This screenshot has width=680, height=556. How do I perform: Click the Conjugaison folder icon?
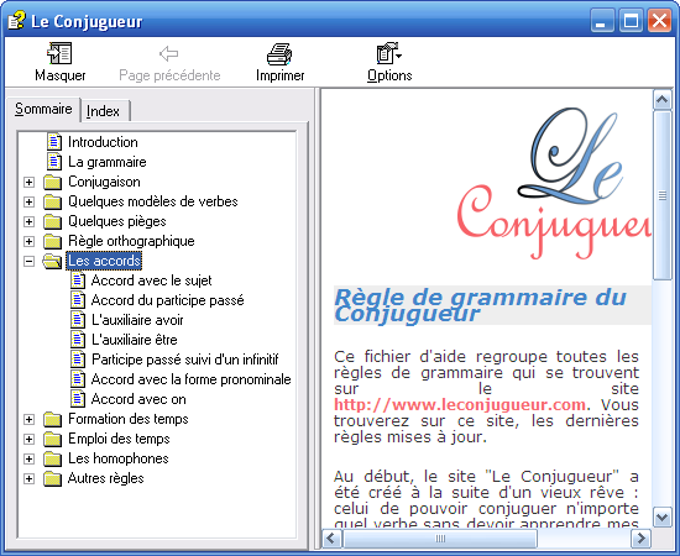[x=52, y=182]
